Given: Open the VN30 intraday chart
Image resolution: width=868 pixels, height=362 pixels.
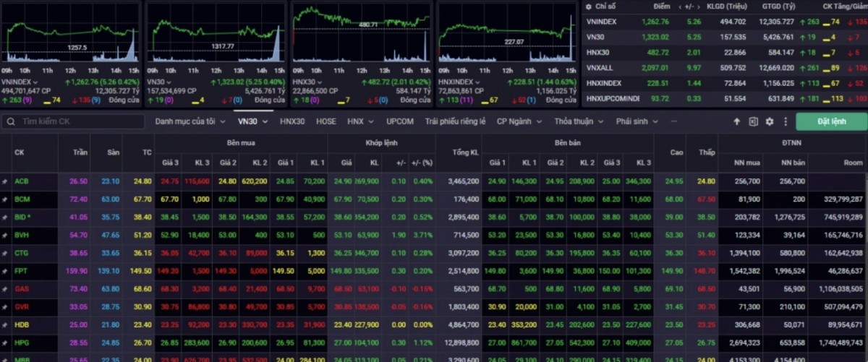Looking at the screenshot, I should coord(216,33).
